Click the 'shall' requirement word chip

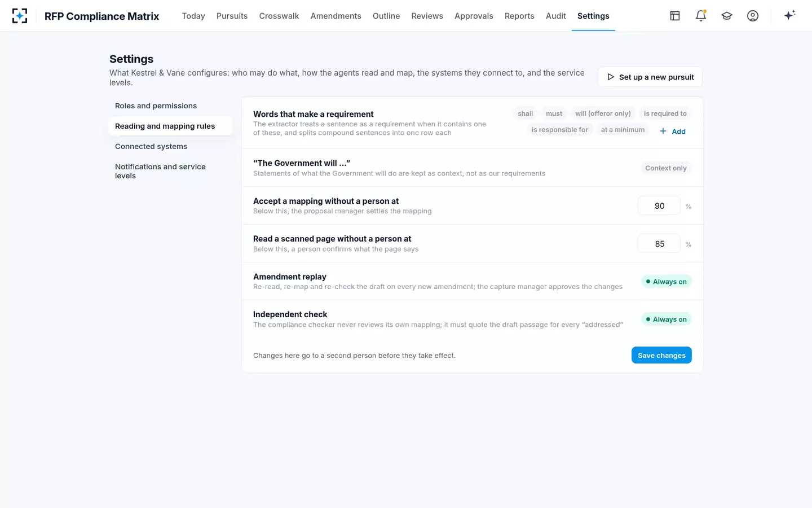(x=526, y=113)
